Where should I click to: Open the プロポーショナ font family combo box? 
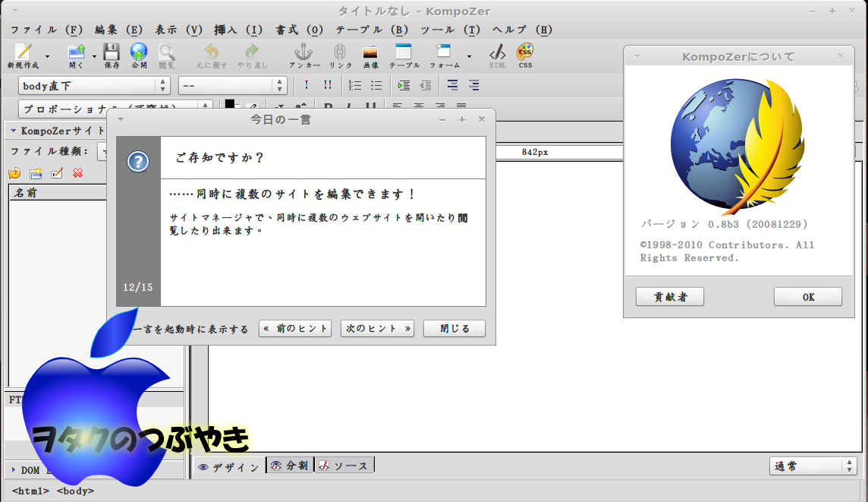pos(115,109)
